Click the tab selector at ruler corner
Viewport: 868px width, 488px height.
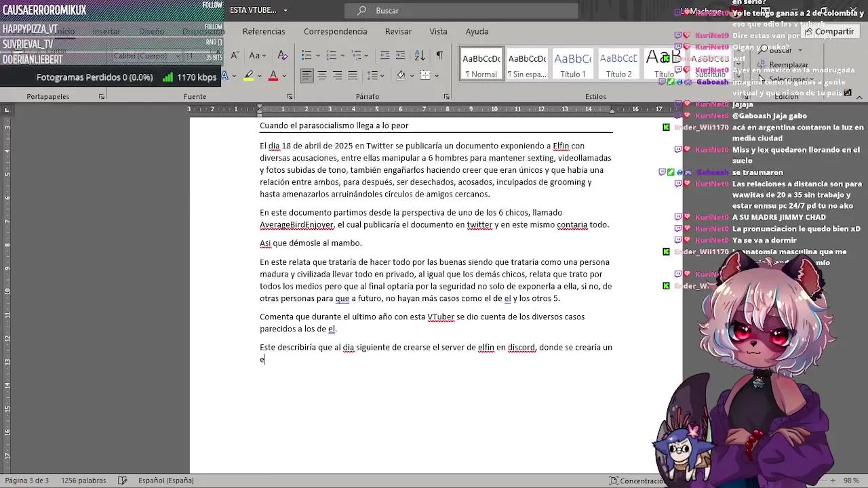(7, 109)
